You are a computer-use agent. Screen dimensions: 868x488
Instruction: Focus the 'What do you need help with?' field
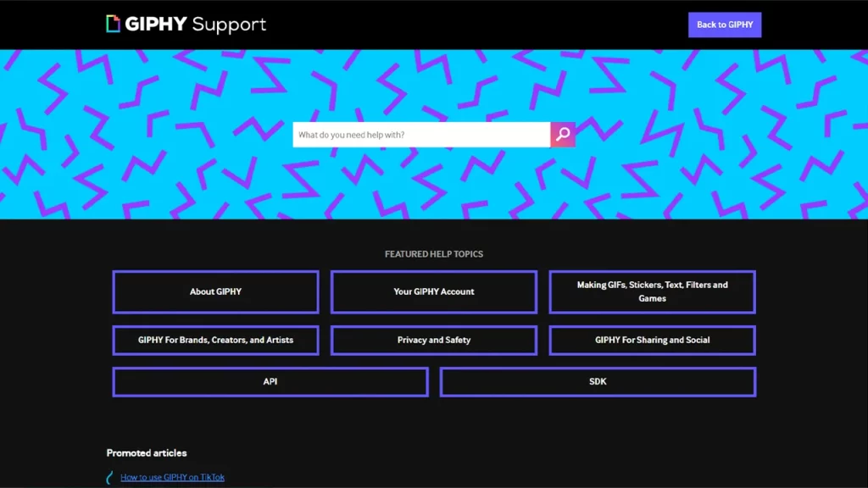[421, 135]
